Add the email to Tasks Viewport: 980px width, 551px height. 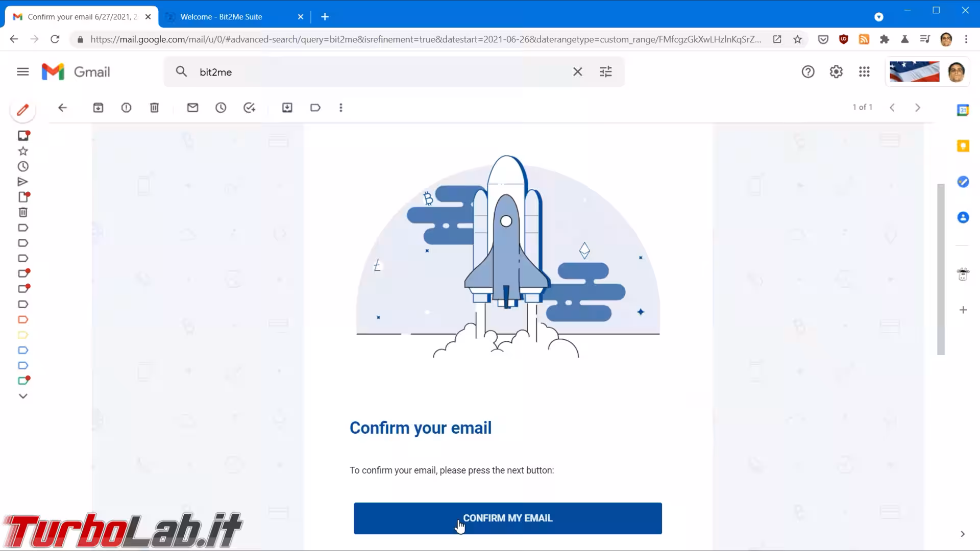point(249,108)
